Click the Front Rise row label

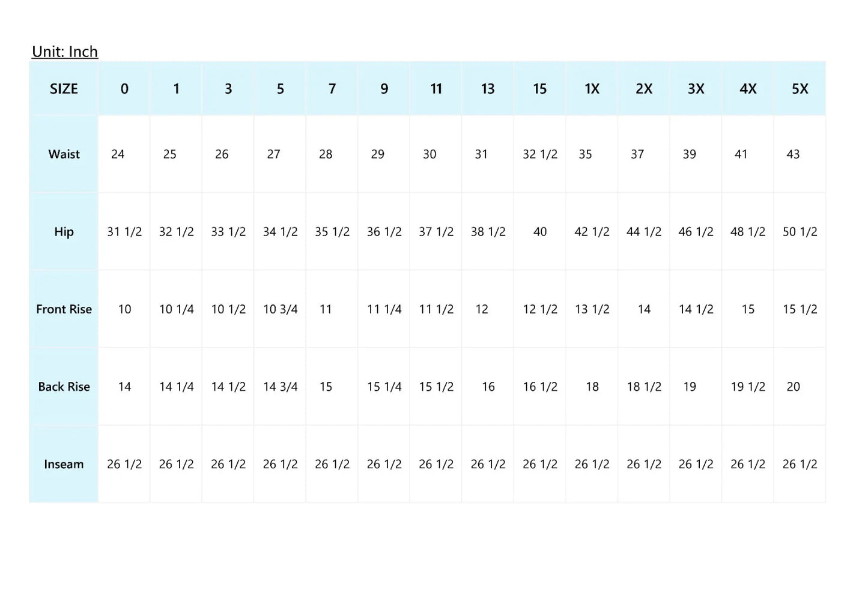click(64, 309)
